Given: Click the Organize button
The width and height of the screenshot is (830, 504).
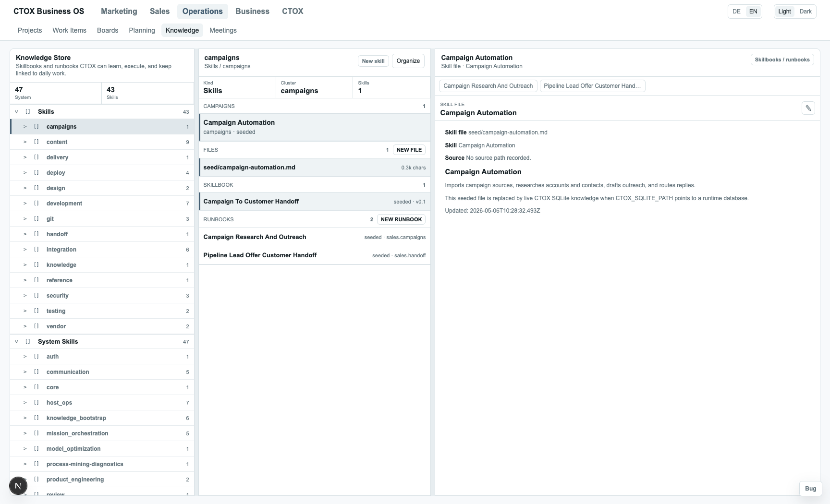Looking at the screenshot, I should click(x=408, y=61).
